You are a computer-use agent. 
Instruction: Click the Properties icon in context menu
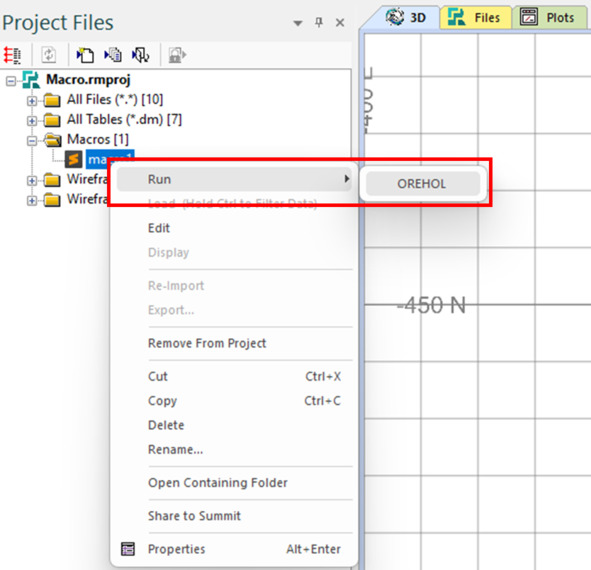pos(128,549)
